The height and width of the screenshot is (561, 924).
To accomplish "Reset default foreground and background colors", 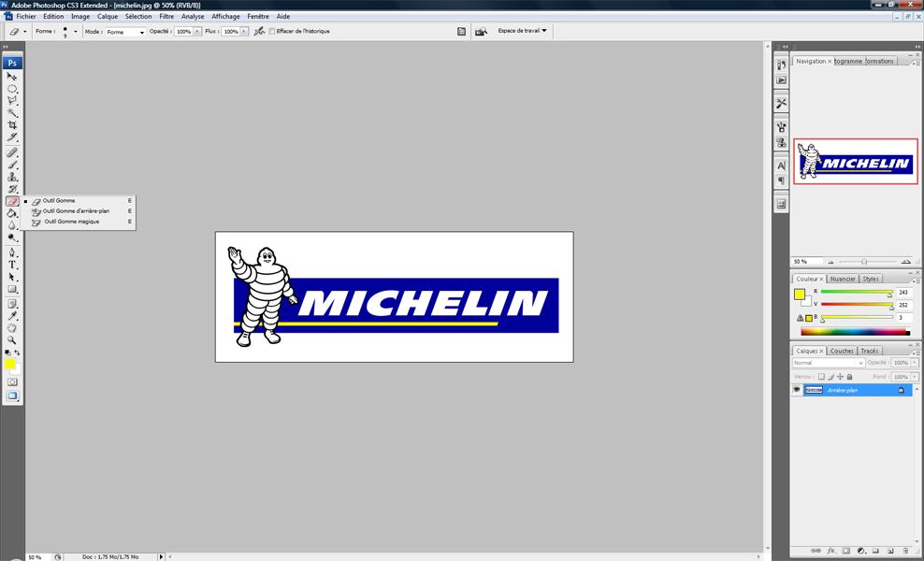I will [x=7, y=352].
